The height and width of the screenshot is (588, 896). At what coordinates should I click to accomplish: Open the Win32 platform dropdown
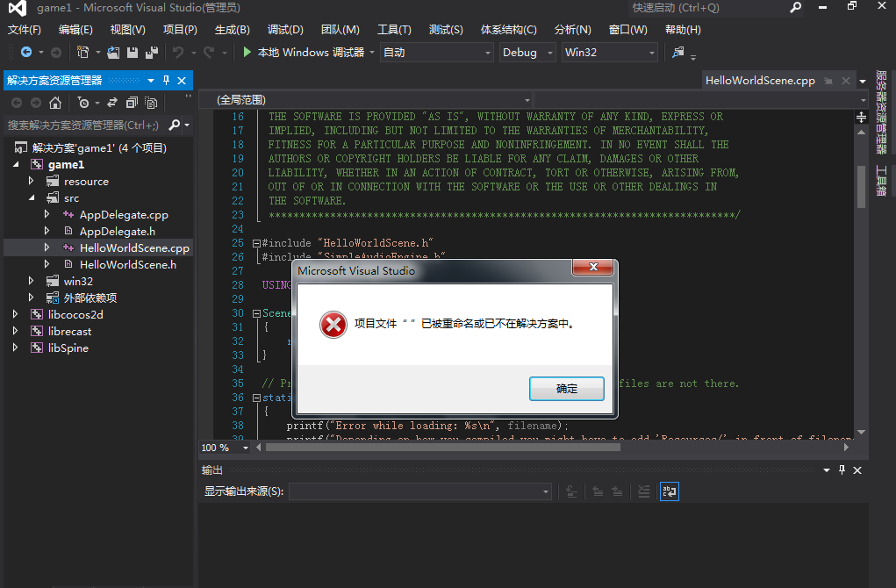609,53
